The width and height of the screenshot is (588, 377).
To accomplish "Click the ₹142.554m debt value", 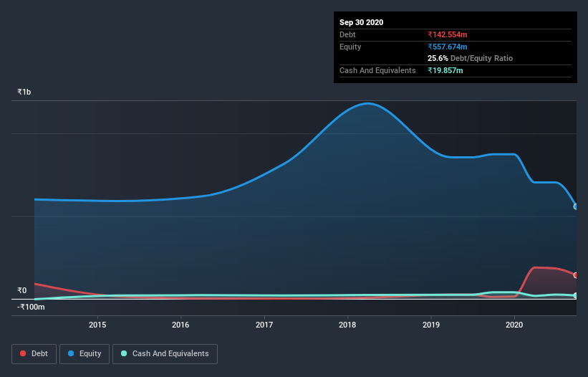I will click(448, 34).
